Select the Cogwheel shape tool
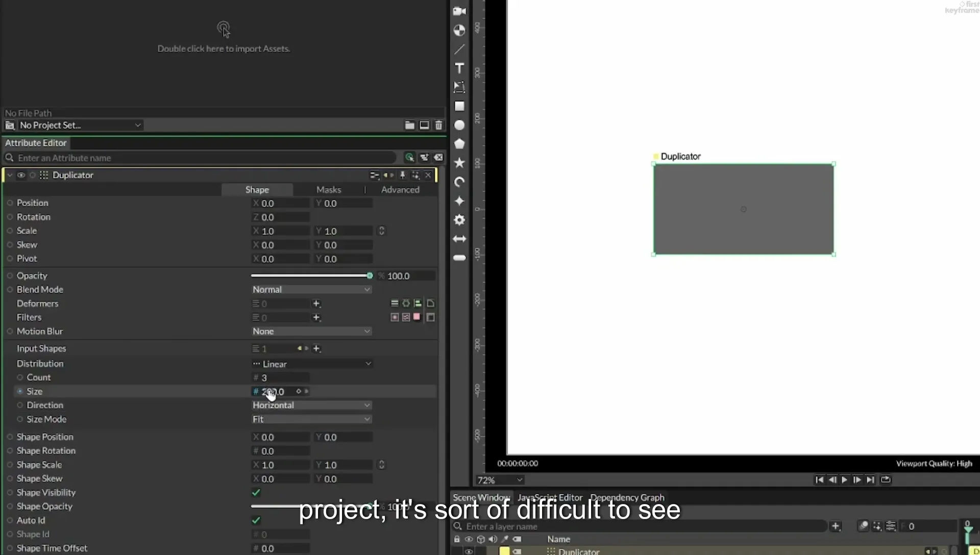Viewport: 980px width, 555px height. tap(459, 220)
